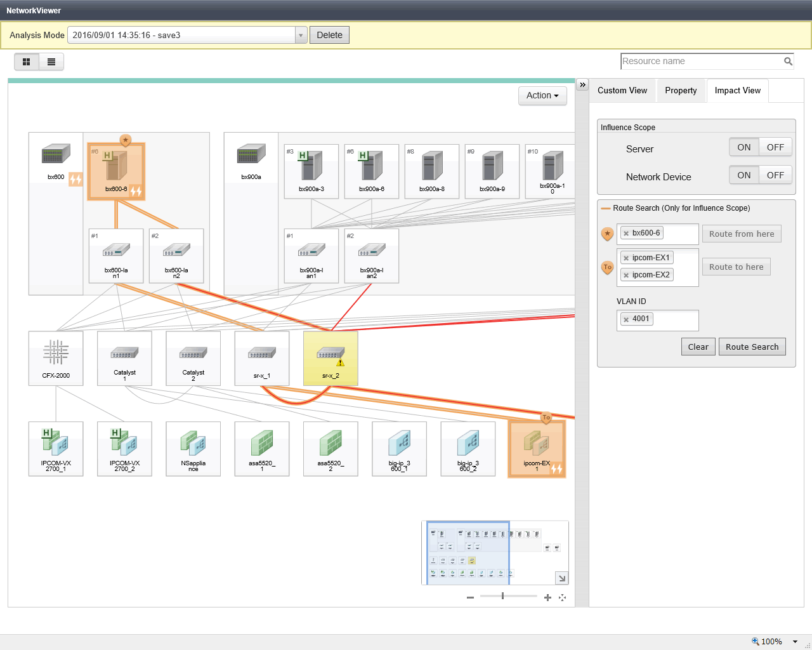
Task: Turn Server influence scope ON
Action: (744, 147)
